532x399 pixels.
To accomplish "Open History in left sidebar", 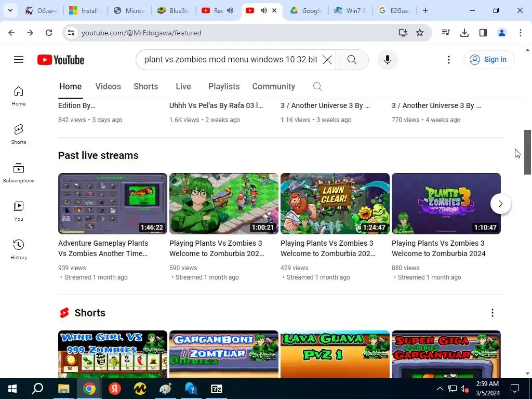I will coord(19,249).
